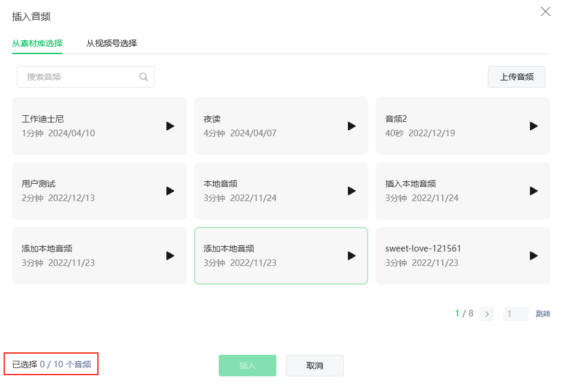Switch to 从视频号选择 tab

111,43
